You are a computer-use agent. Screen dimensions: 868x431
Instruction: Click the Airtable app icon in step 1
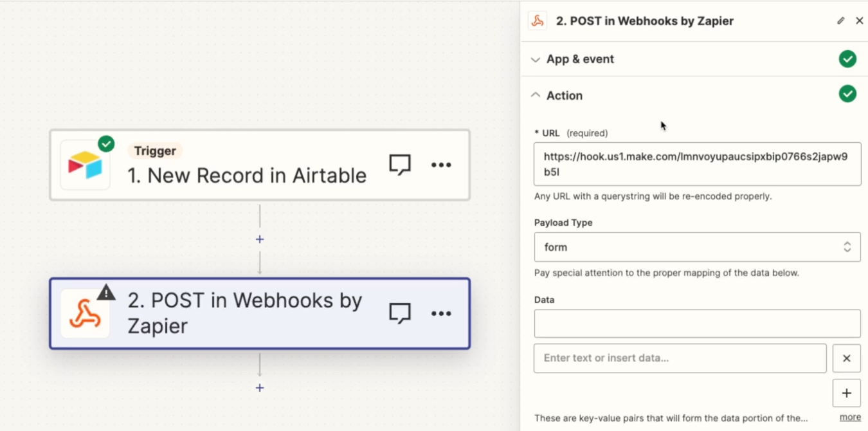(86, 165)
